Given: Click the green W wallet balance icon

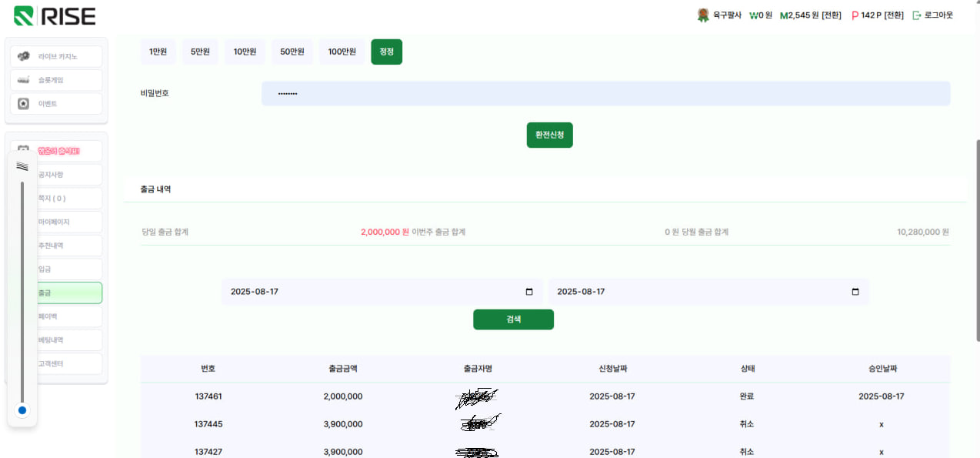Looking at the screenshot, I should tap(754, 15).
